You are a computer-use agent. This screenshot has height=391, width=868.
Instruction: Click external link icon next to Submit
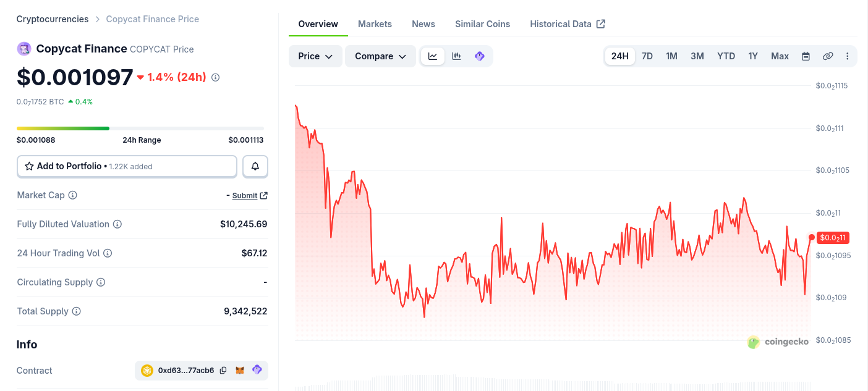point(264,195)
